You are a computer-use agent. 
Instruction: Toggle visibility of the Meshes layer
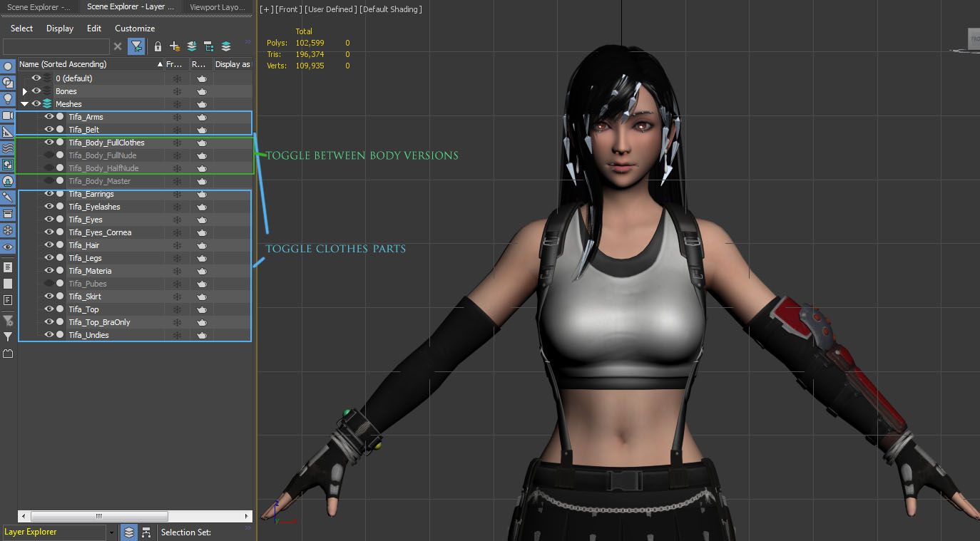click(36, 104)
